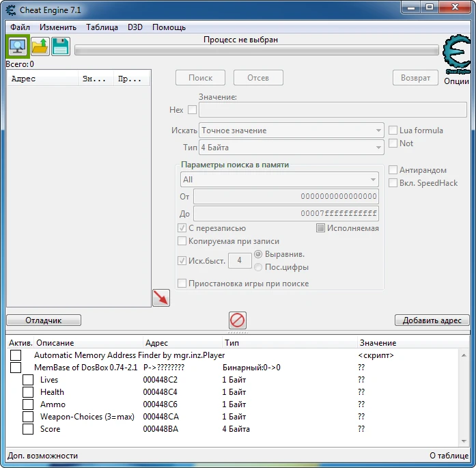Click the scan progress bar
Screen dimensions: 476x468
point(256,50)
